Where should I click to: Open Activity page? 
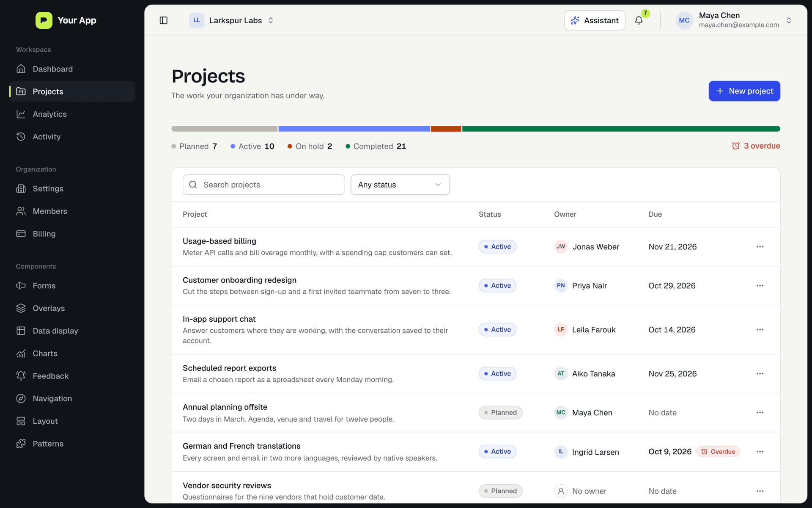[72, 137]
